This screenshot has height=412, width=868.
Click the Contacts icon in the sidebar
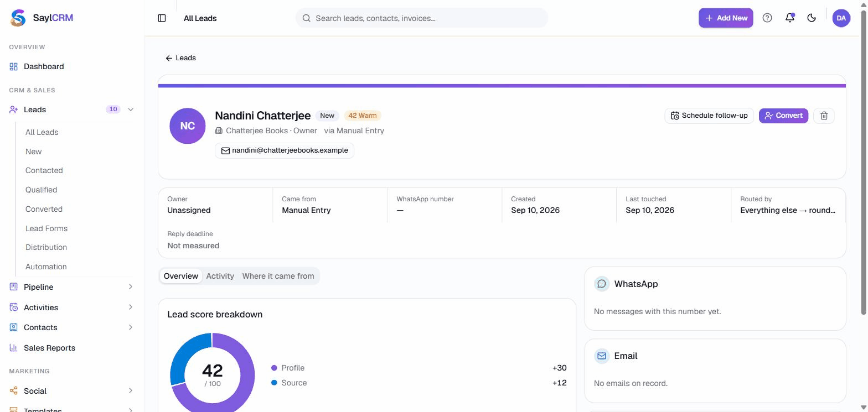[14, 327]
